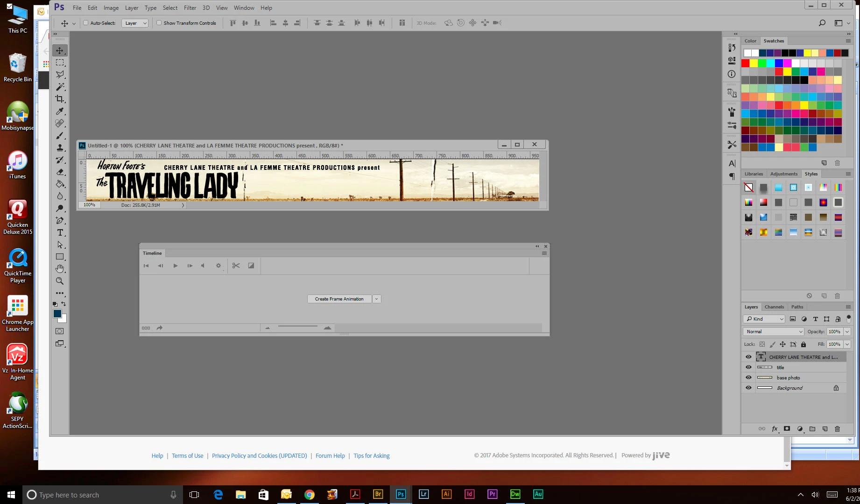Screen dimensions: 860x504
Task: Hide the Background layer
Action: click(748, 388)
